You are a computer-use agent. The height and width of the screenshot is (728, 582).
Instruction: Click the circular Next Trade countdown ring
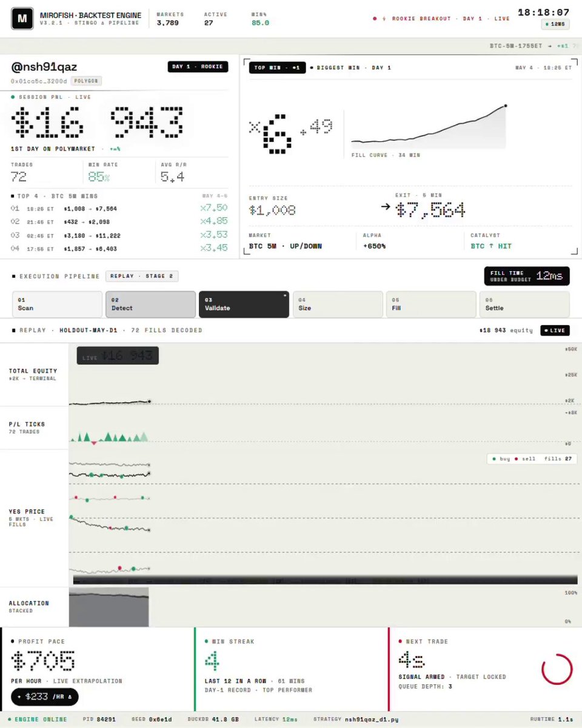point(556,669)
